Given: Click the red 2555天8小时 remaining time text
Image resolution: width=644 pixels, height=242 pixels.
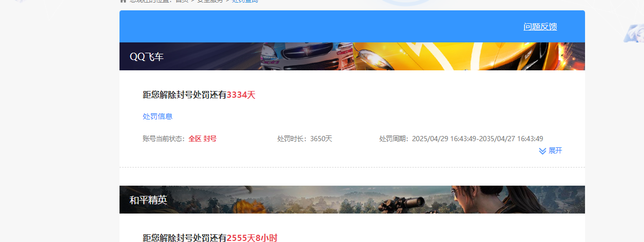Looking at the screenshot, I should click(x=252, y=238).
